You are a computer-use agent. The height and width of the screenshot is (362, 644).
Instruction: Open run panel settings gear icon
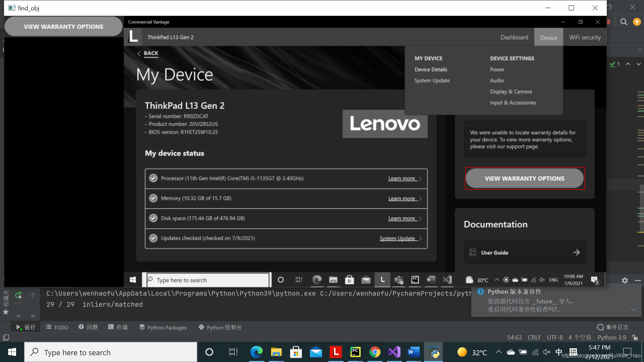pos(625,281)
